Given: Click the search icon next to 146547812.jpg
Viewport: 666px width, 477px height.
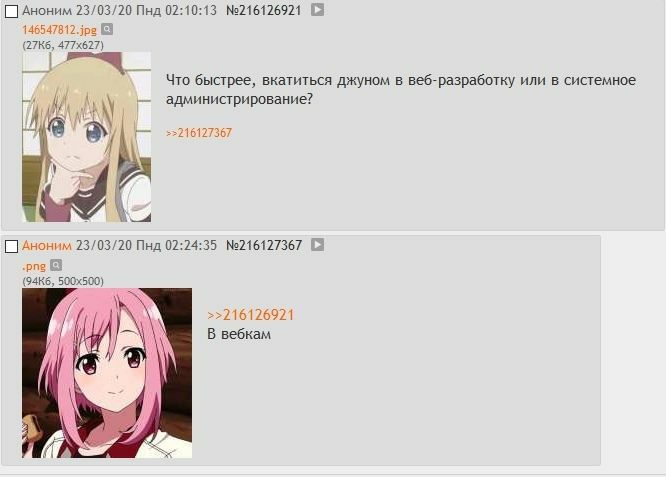Looking at the screenshot, I should coord(107,29).
